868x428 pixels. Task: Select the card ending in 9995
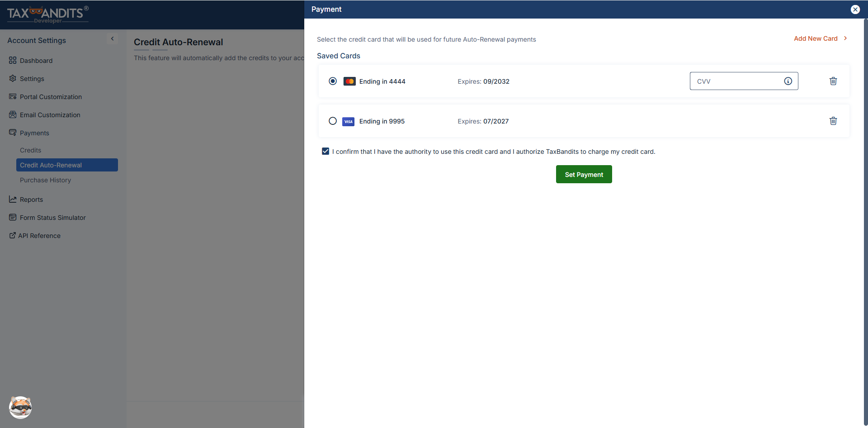[333, 121]
